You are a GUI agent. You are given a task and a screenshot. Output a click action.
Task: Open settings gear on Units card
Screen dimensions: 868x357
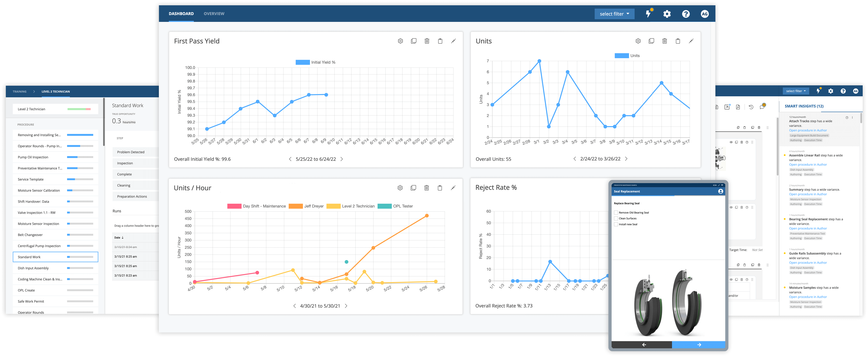pos(638,41)
